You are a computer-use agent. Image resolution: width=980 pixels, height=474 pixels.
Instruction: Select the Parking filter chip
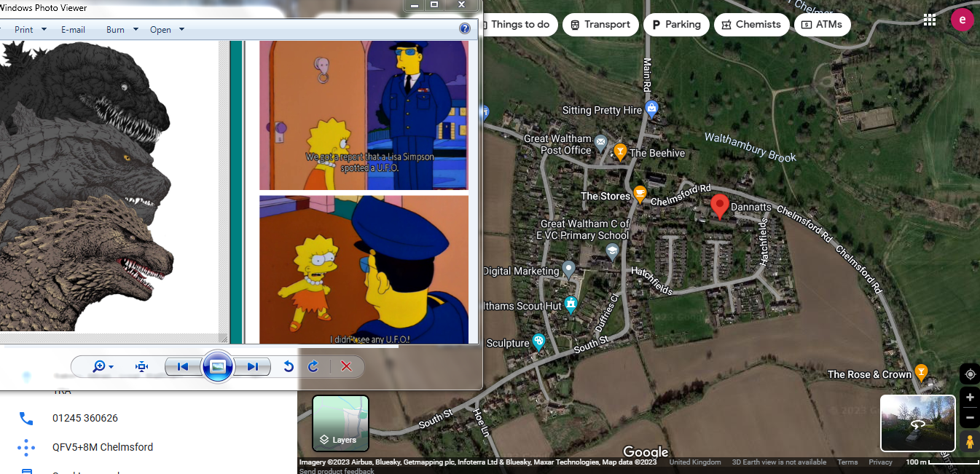[676, 24]
